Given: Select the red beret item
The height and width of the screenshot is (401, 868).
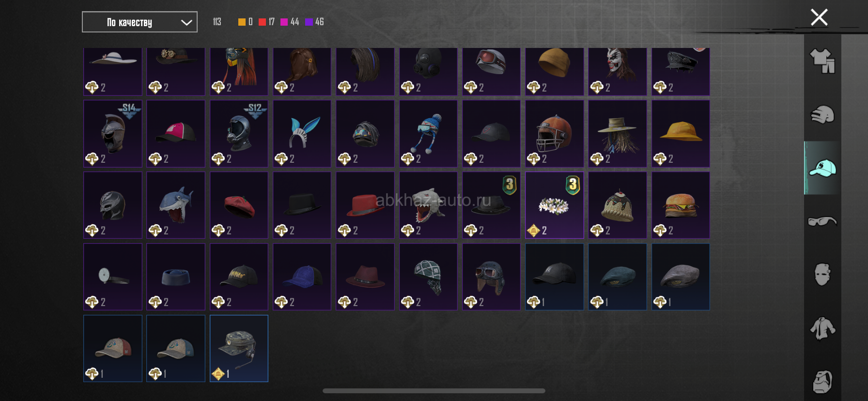Looking at the screenshot, I should (239, 205).
